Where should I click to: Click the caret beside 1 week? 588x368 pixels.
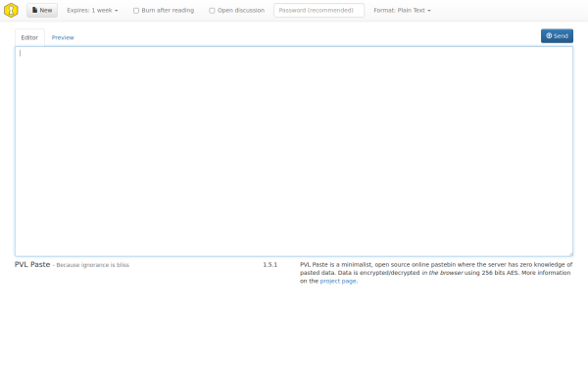point(117,11)
